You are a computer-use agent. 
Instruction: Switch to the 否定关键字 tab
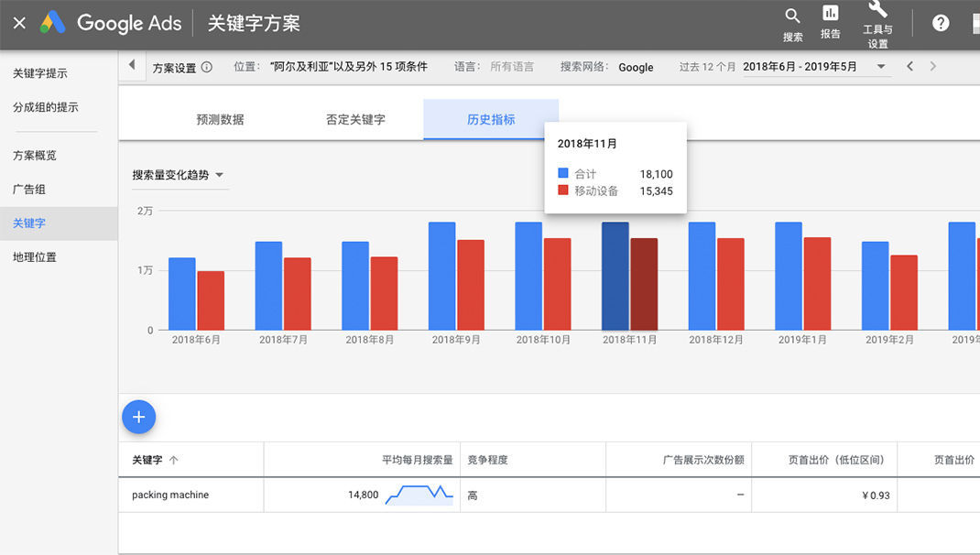click(355, 120)
